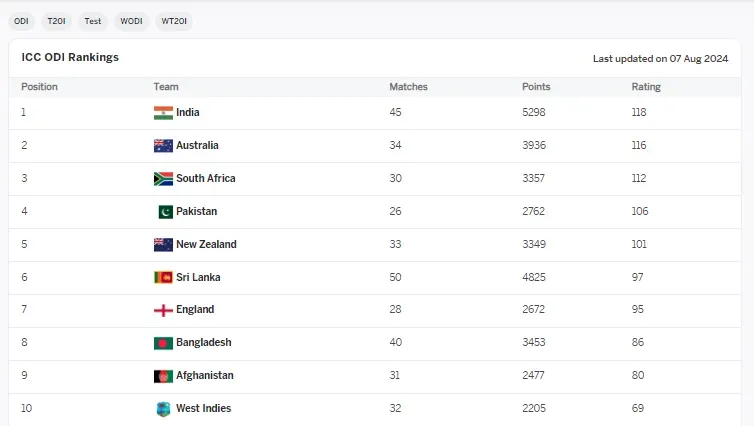Image resolution: width=754 pixels, height=426 pixels.
Task: Click the West Indies team logo
Action: 163,409
